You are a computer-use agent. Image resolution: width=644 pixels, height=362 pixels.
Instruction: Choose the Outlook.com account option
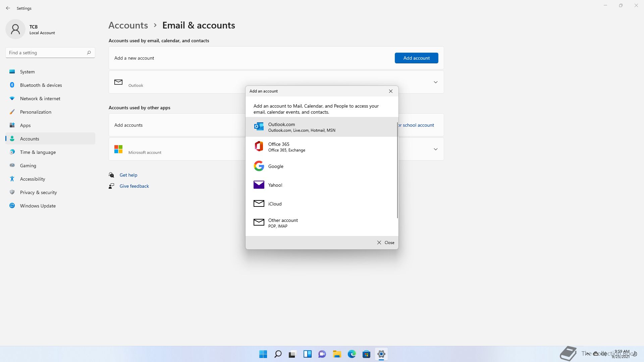321,127
